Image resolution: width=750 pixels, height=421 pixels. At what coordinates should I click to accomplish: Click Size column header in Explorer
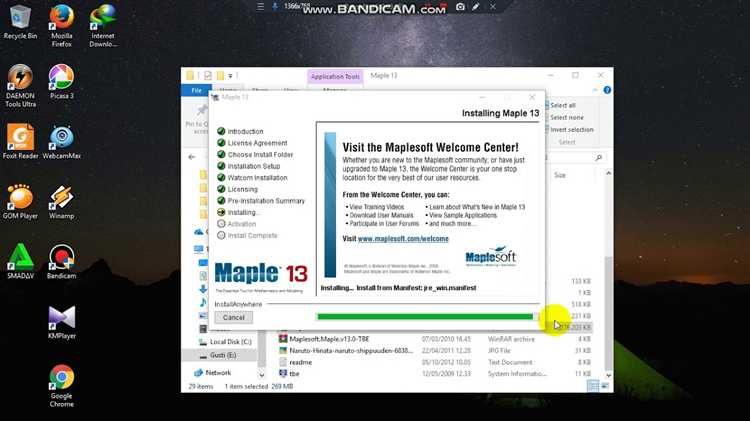pyautogui.click(x=560, y=176)
